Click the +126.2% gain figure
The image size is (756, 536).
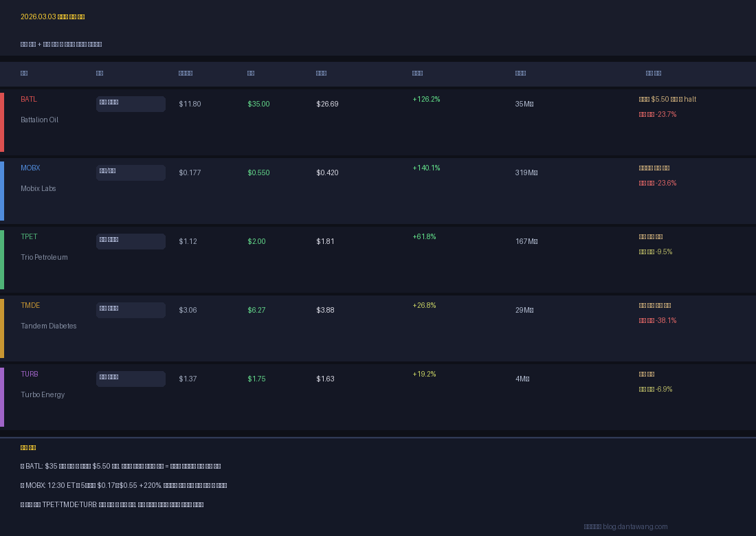pos(426,99)
